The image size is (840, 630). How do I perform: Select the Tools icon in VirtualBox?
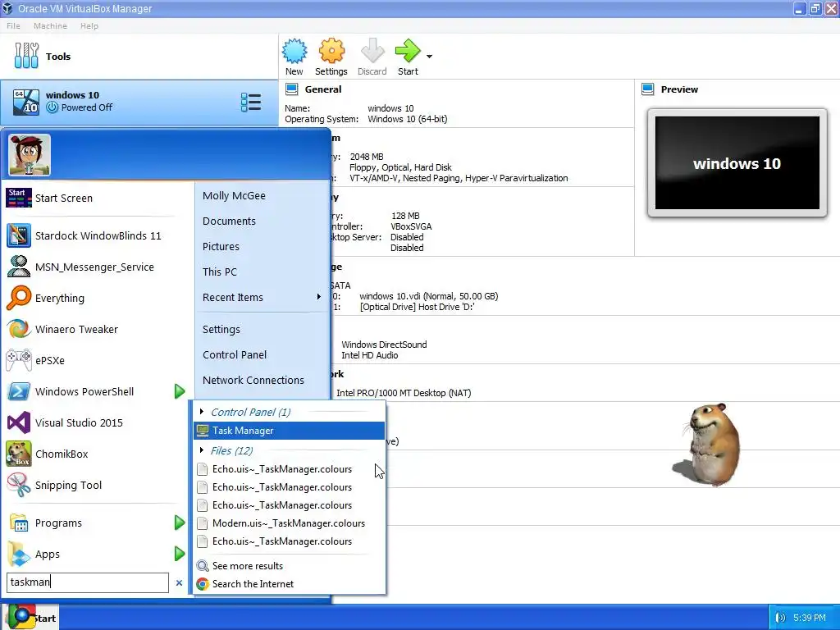[x=26, y=56]
